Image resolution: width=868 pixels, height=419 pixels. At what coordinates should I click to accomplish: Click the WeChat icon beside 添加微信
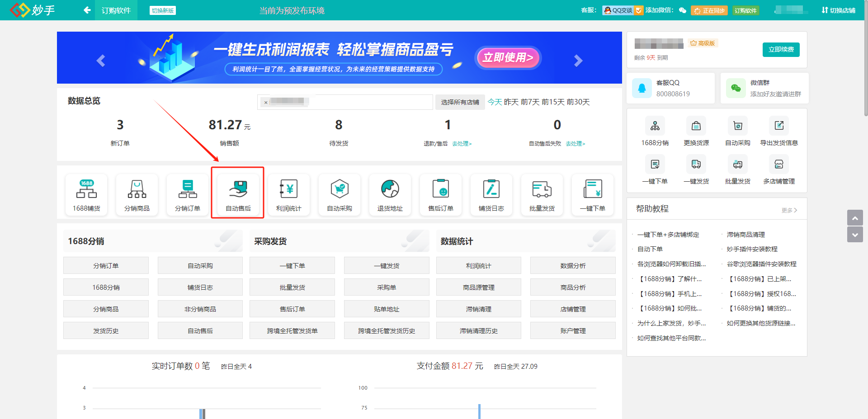pyautogui.click(x=683, y=10)
